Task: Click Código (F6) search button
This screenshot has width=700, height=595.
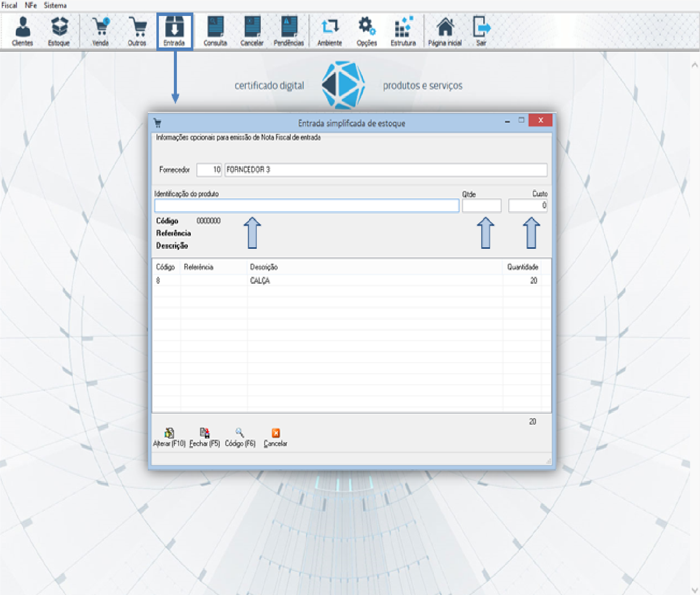Action: coord(240,438)
